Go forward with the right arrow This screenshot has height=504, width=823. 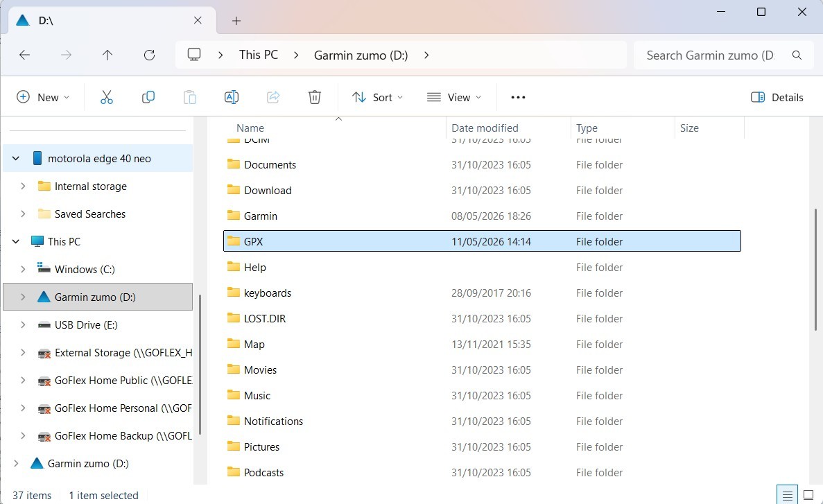66,55
